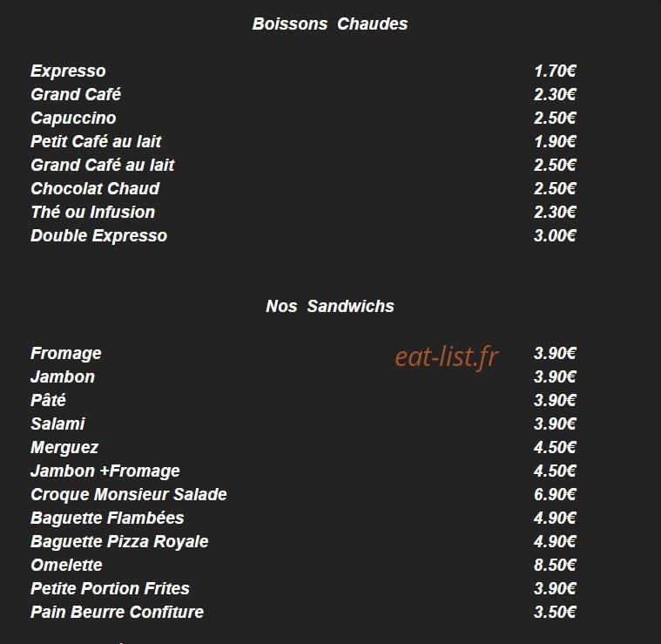Choose the Chocolat Chaud entry
This screenshot has height=644, width=661.
coord(95,188)
